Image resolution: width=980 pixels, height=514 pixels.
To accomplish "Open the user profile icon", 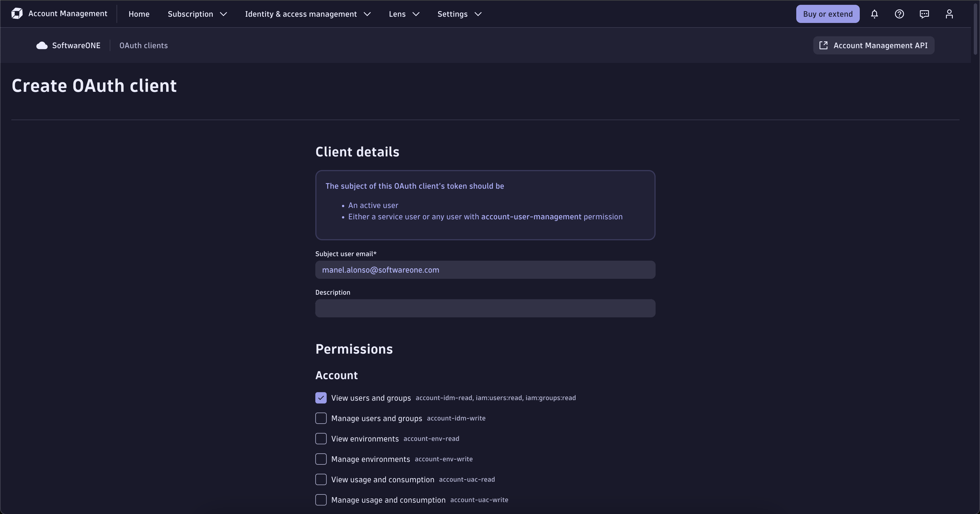I will pyautogui.click(x=949, y=14).
